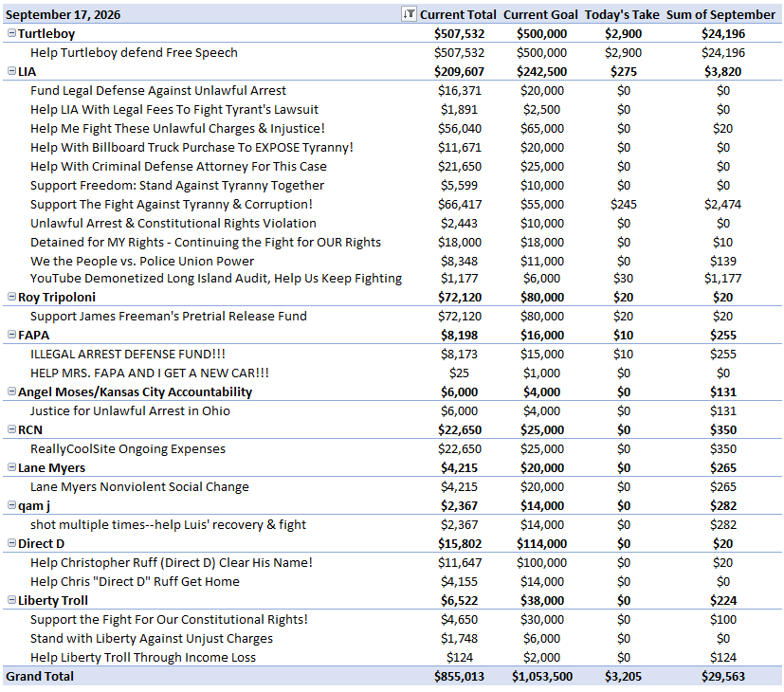Select the Current Total column header
This screenshot has width=784, height=692.
pyautogui.click(x=458, y=14)
